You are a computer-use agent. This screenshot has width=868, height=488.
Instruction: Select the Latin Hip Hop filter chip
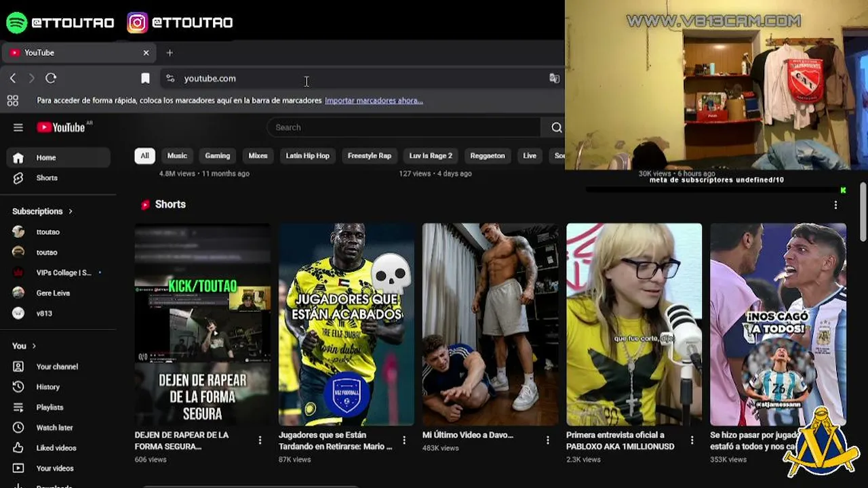[308, 156]
